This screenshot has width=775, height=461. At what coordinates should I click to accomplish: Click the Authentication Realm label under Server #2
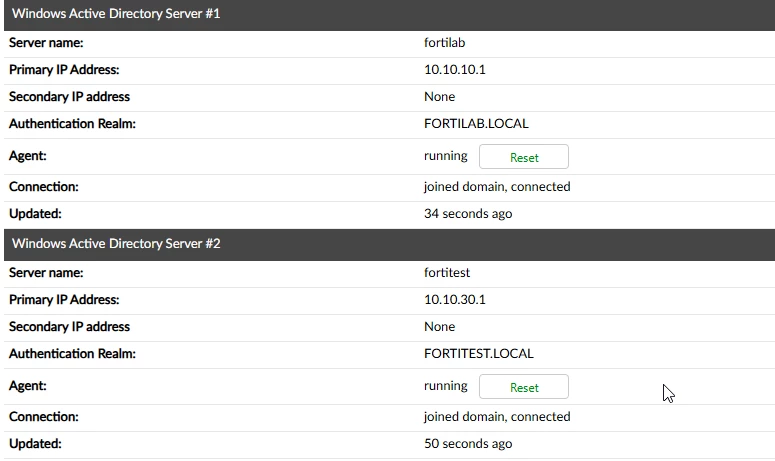(x=72, y=353)
